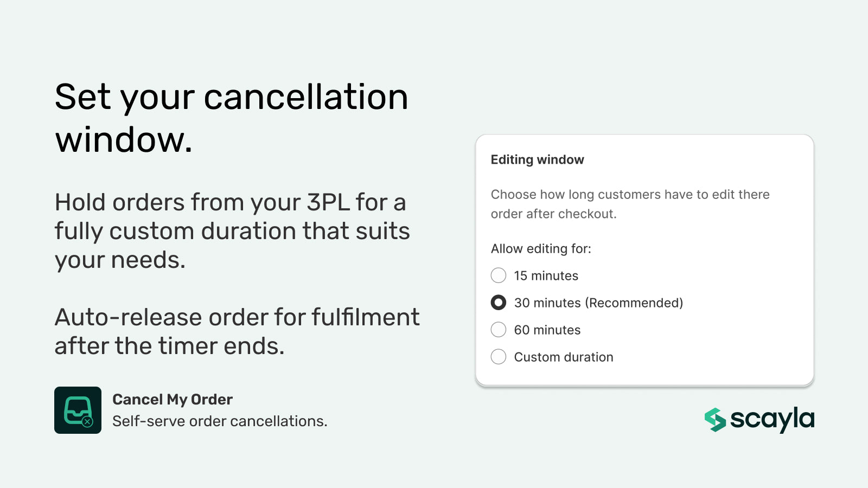Click the 'Allow editing for:' label
Image resolution: width=868 pixels, height=488 pixels.
[541, 248]
